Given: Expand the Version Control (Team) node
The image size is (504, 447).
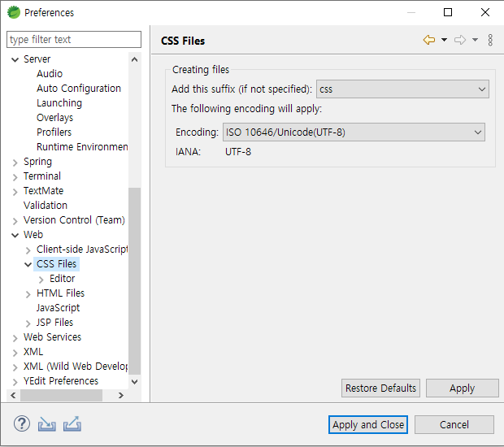Looking at the screenshot, I should click(15, 221).
